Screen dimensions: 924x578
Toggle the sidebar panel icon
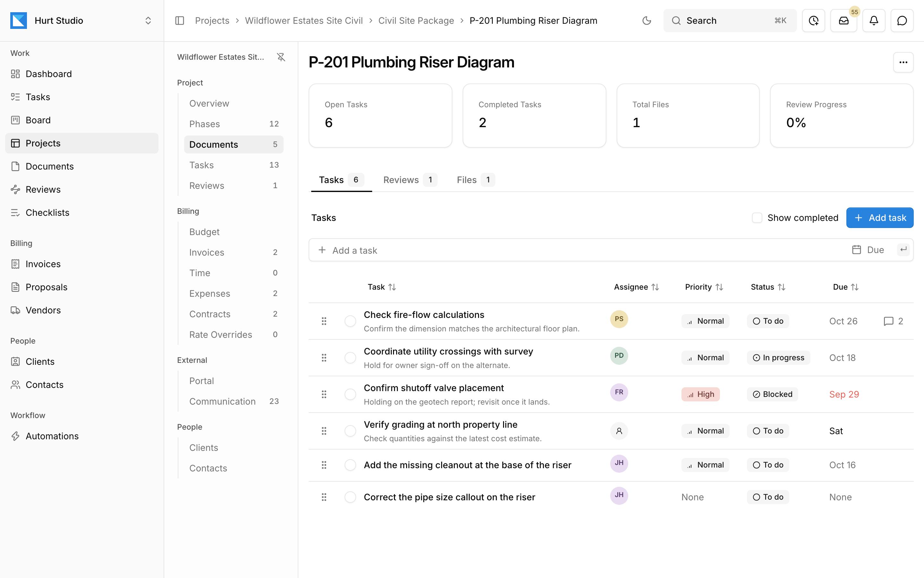[179, 21]
